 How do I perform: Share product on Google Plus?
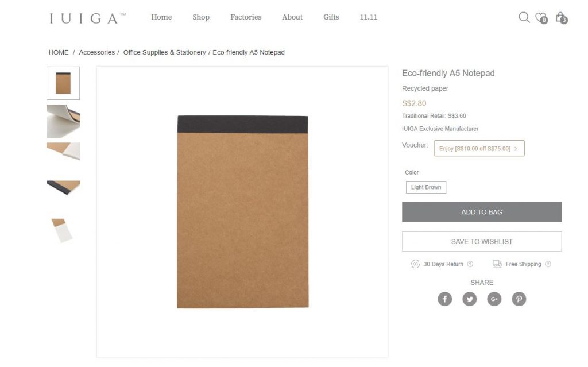click(494, 299)
